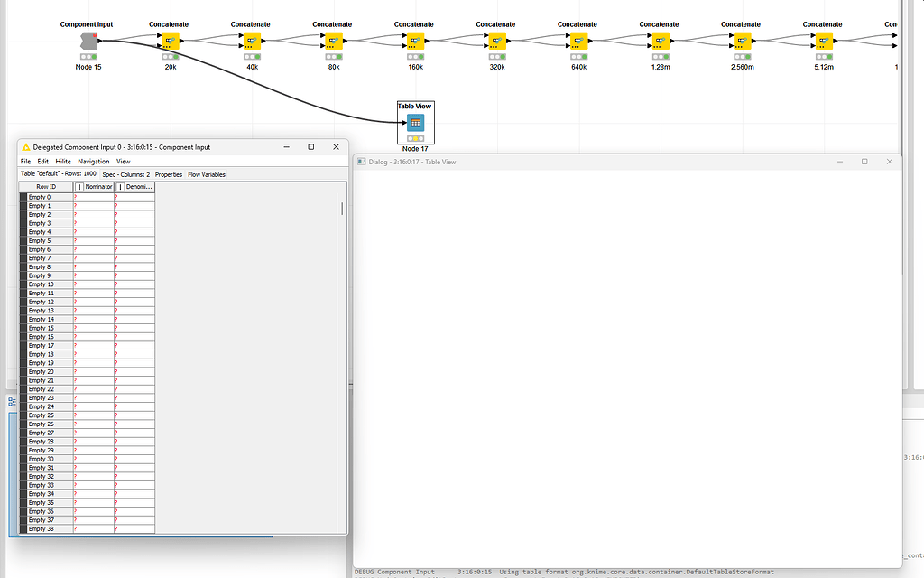
Task: Switch to the Properties tab
Action: pyautogui.click(x=169, y=174)
